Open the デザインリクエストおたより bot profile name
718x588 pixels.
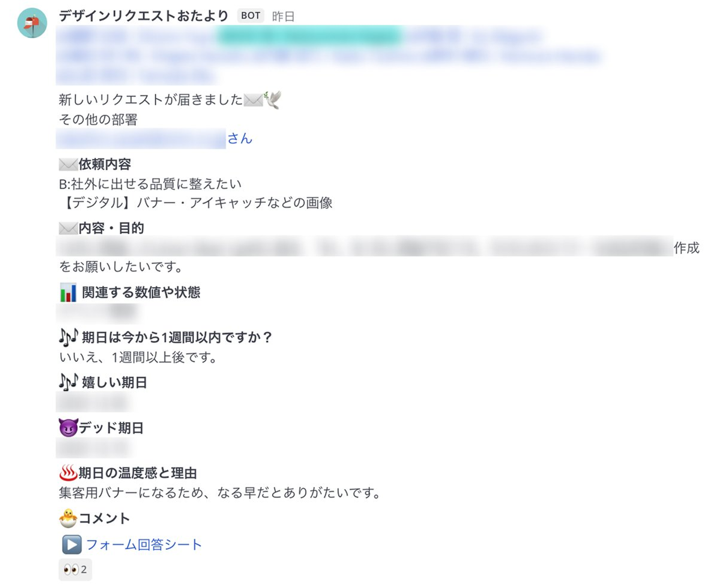coord(144,16)
